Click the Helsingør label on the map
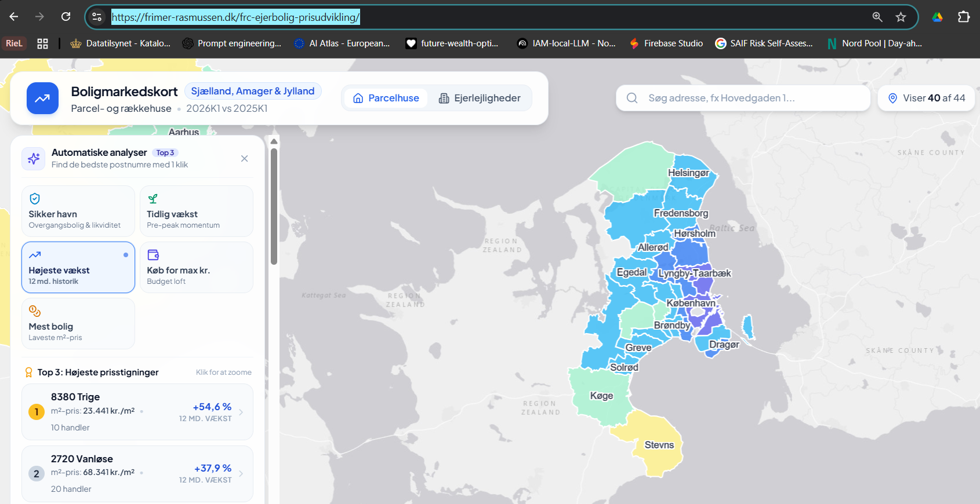The image size is (980, 504). pyautogui.click(x=688, y=173)
